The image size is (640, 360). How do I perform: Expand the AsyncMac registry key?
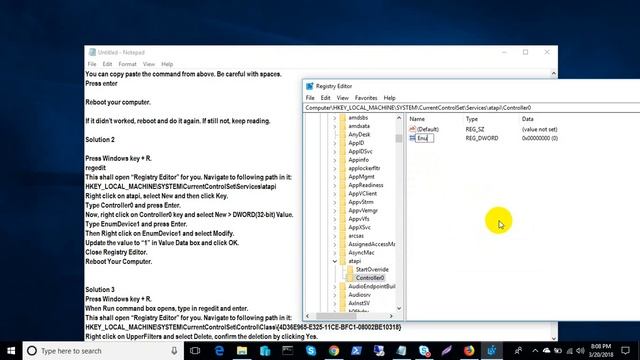pos(335,253)
